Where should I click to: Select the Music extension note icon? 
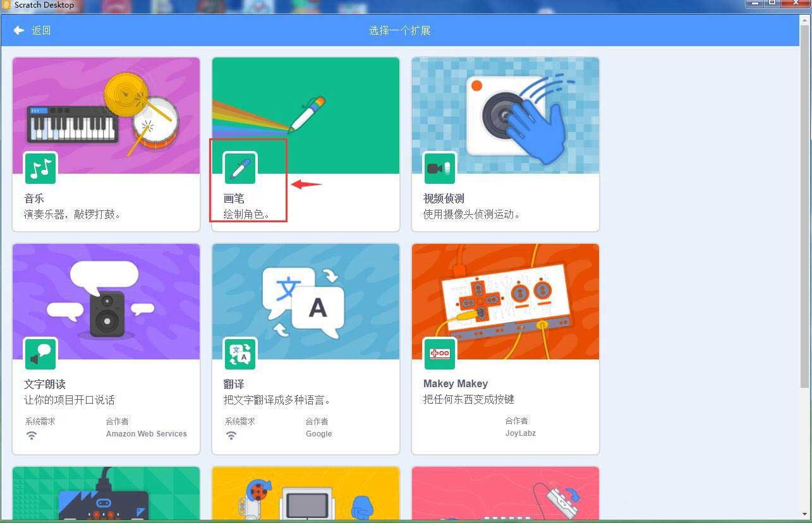point(40,168)
